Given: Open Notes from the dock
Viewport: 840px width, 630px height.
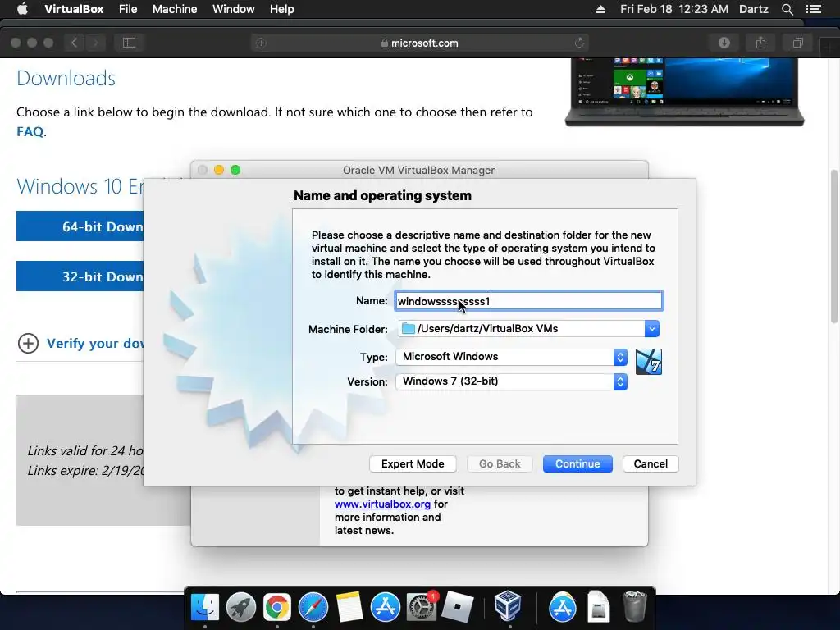Looking at the screenshot, I should (349, 608).
